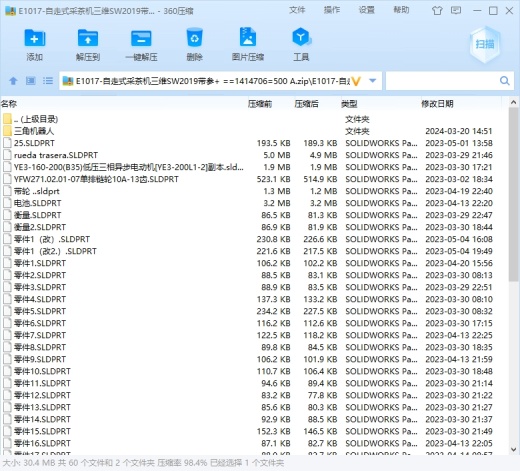
Task: Click the 193.5 KB size of 25.SLDPRT
Action: [x=273, y=143]
